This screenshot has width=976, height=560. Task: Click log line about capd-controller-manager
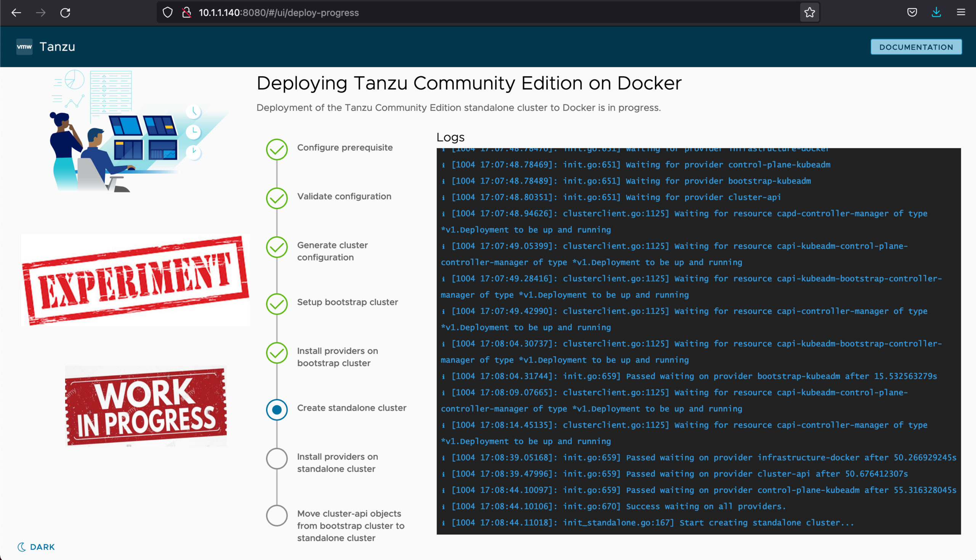(x=684, y=222)
